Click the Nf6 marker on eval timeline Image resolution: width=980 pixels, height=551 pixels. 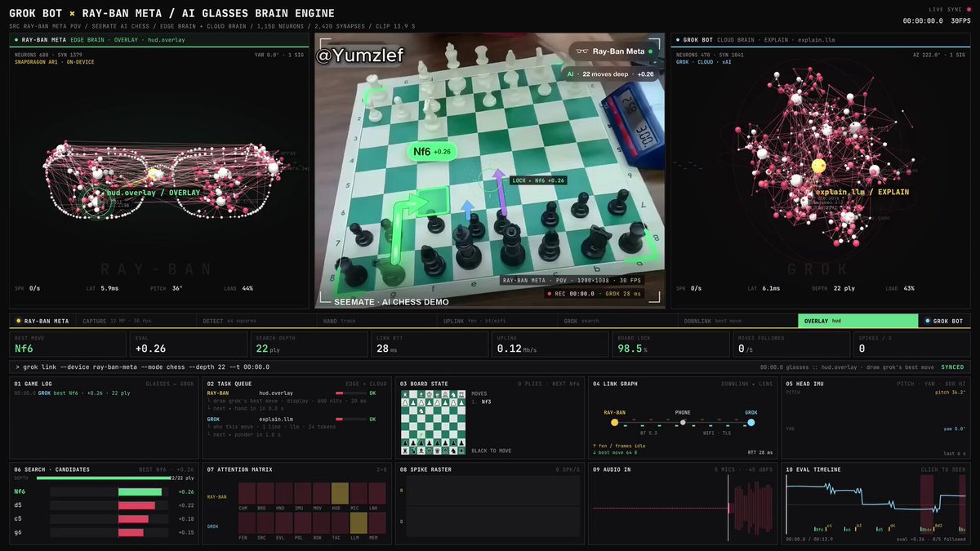818,529
